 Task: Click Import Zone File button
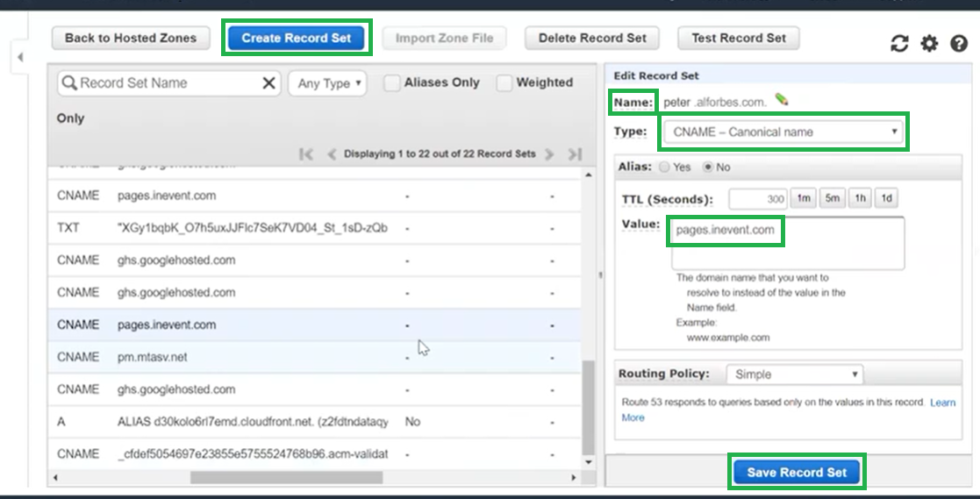point(444,38)
